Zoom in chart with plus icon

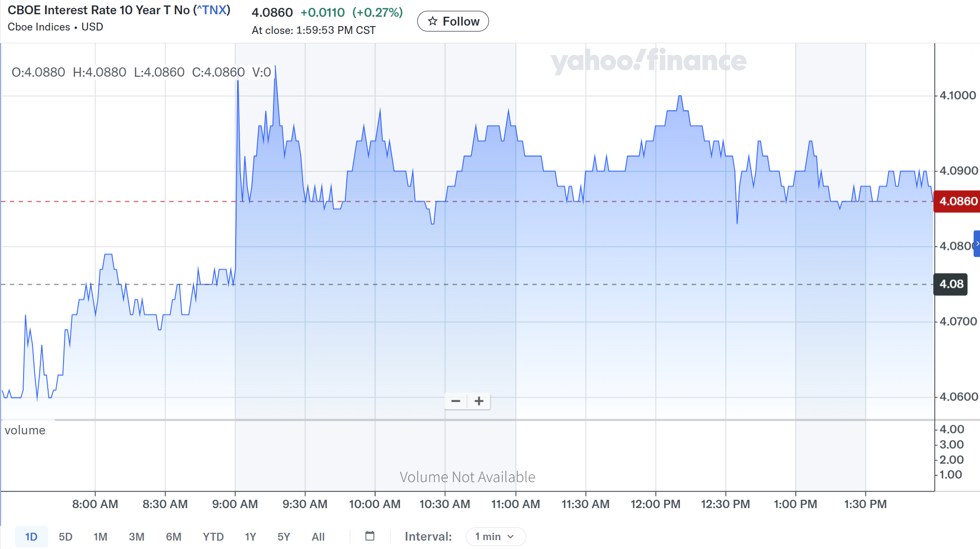[479, 401]
